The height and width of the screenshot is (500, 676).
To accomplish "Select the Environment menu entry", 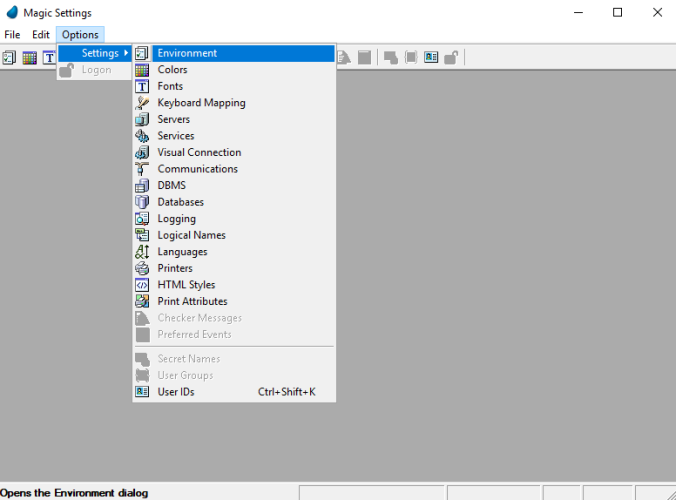I will [234, 53].
